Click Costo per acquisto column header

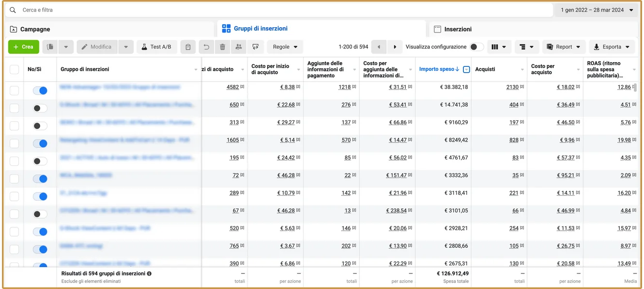pyautogui.click(x=542, y=69)
